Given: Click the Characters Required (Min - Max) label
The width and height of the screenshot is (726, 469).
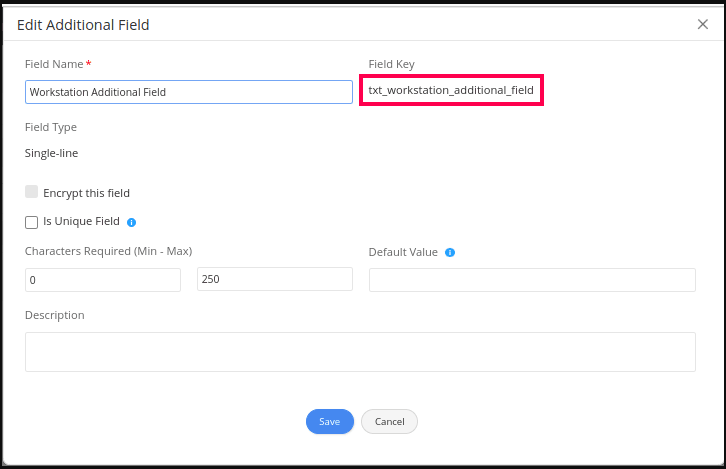Looking at the screenshot, I should tap(108, 251).
